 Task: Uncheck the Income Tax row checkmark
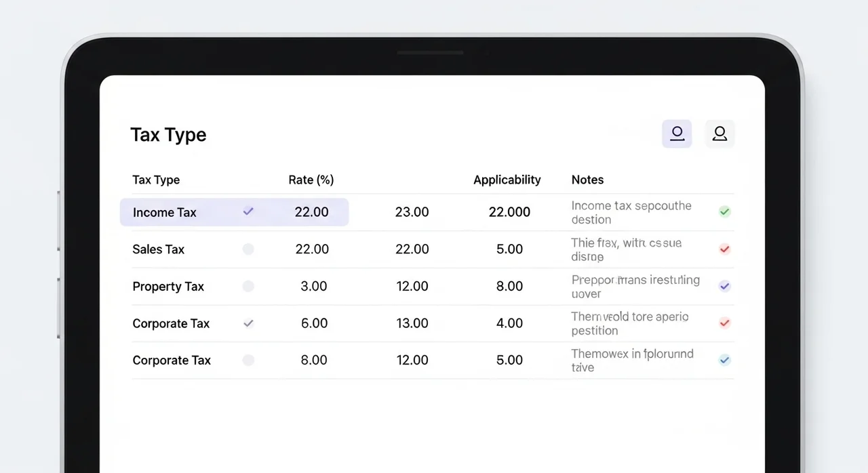click(x=248, y=211)
